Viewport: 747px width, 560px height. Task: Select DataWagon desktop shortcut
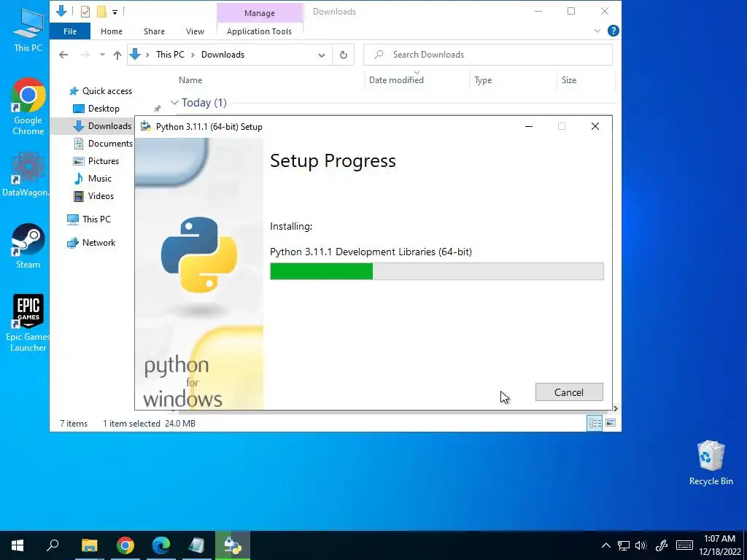click(25, 174)
